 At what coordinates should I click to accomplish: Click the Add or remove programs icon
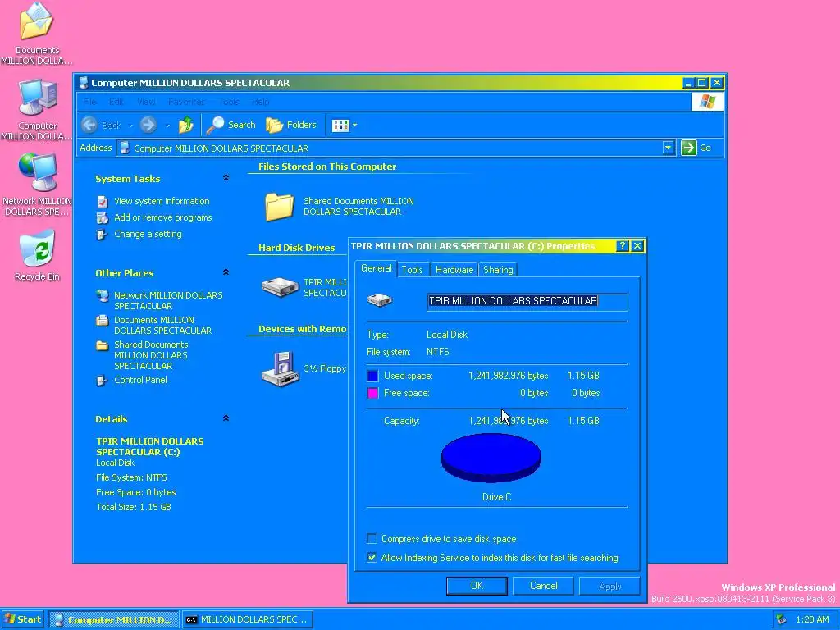coord(103,217)
